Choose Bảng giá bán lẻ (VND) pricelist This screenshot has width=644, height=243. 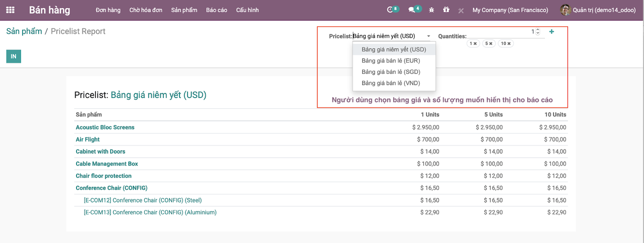[x=390, y=83]
